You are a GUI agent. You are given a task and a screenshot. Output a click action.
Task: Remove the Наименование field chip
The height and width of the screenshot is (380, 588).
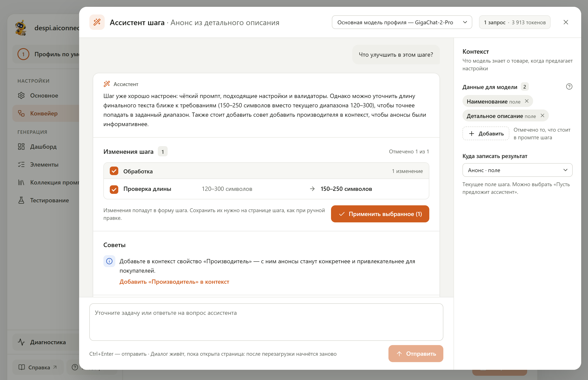click(527, 101)
